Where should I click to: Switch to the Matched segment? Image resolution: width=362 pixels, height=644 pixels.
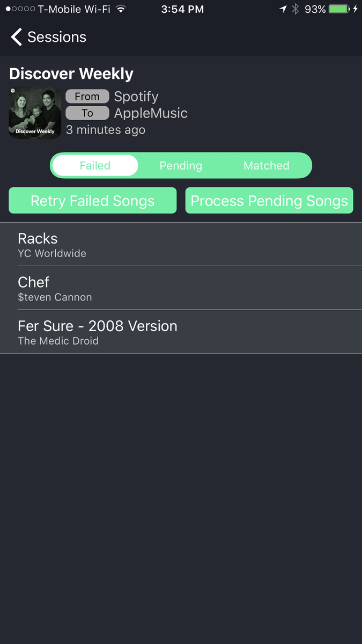[x=267, y=165]
